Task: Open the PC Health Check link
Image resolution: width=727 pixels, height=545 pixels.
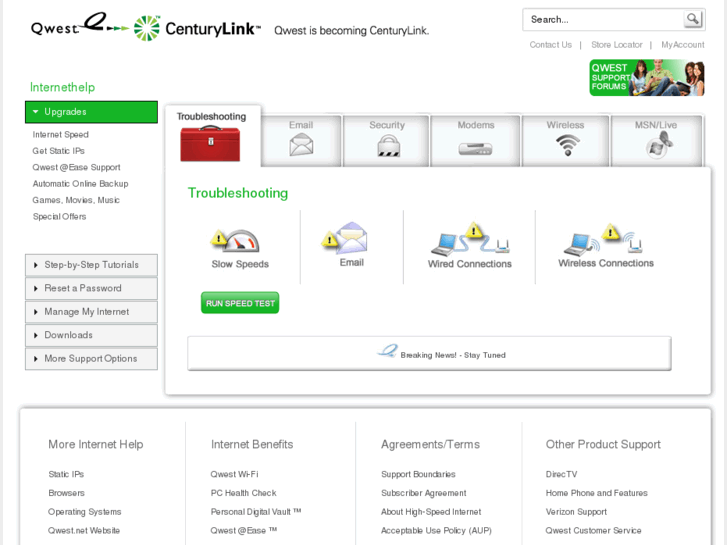Action: coord(243,493)
